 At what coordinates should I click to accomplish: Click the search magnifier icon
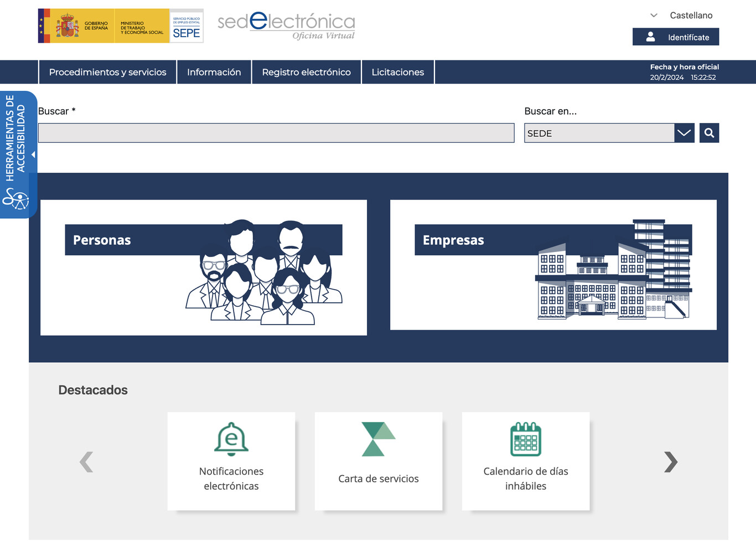coord(709,133)
